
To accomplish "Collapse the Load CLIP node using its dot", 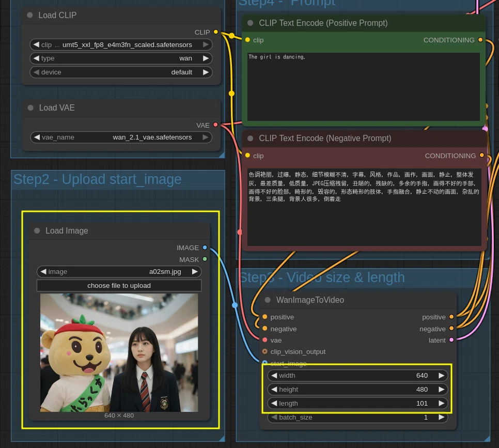I will 30,15.
